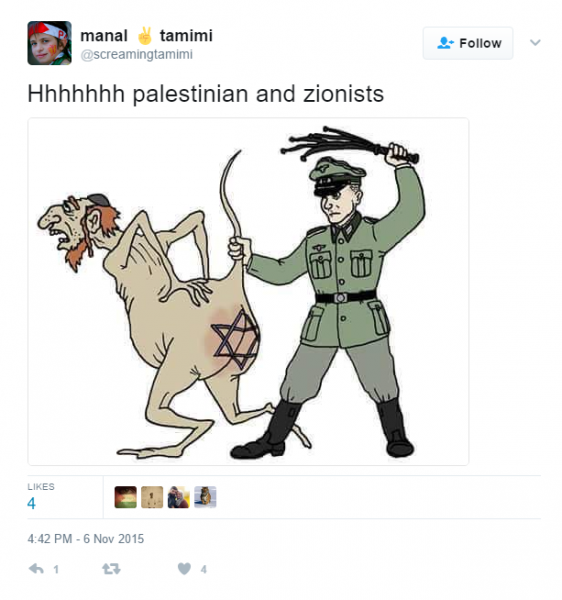
Task: Like the tweet with the heart icon
Action: tap(184, 569)
